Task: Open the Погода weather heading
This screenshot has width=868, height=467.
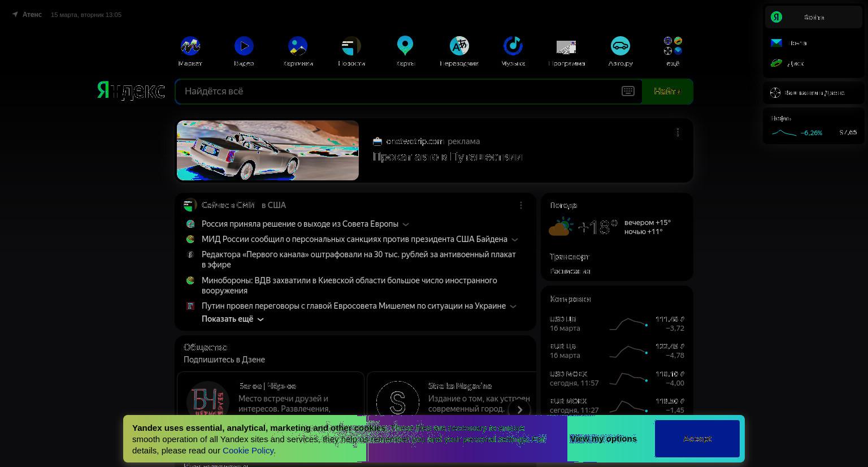Action: click(563, 205)
